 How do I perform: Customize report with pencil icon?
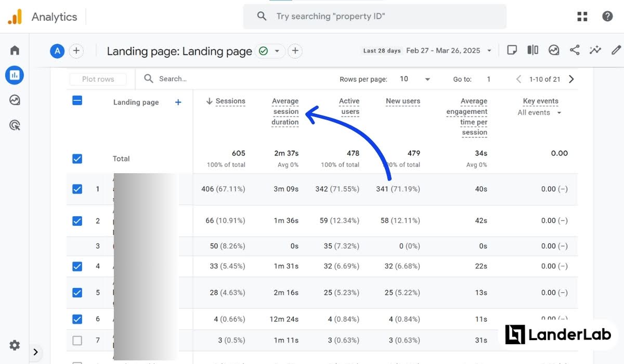616,50
